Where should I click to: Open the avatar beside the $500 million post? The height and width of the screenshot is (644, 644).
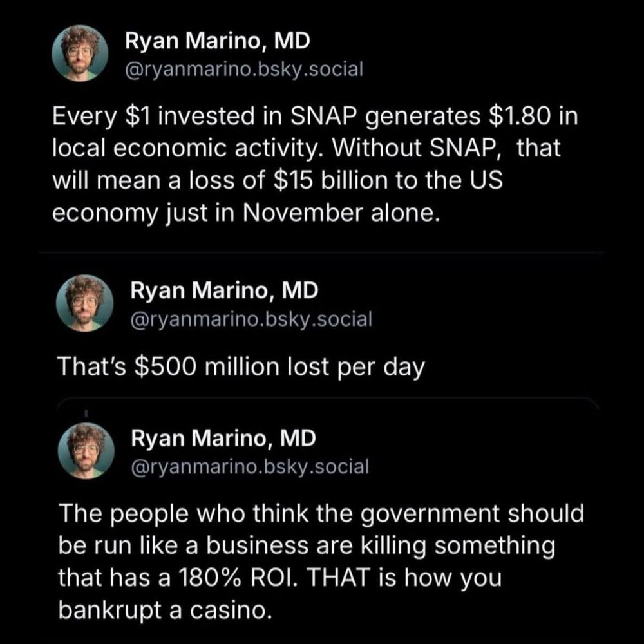coord(89,303)
